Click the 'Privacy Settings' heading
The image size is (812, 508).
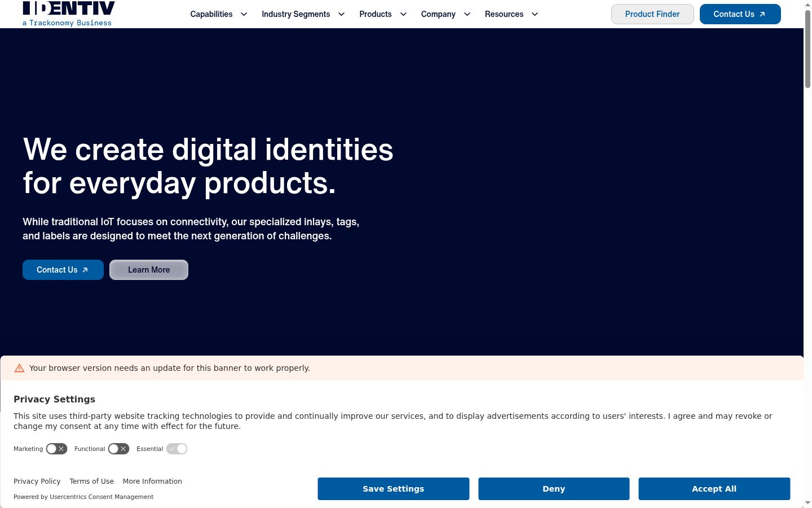pyautogui.click(x=54, y=399)
